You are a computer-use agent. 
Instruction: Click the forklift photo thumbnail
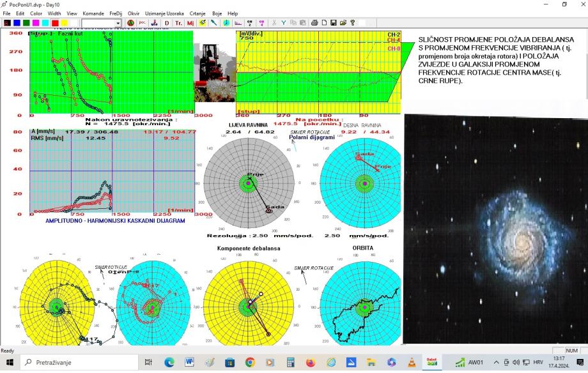(x=215, y=73)
